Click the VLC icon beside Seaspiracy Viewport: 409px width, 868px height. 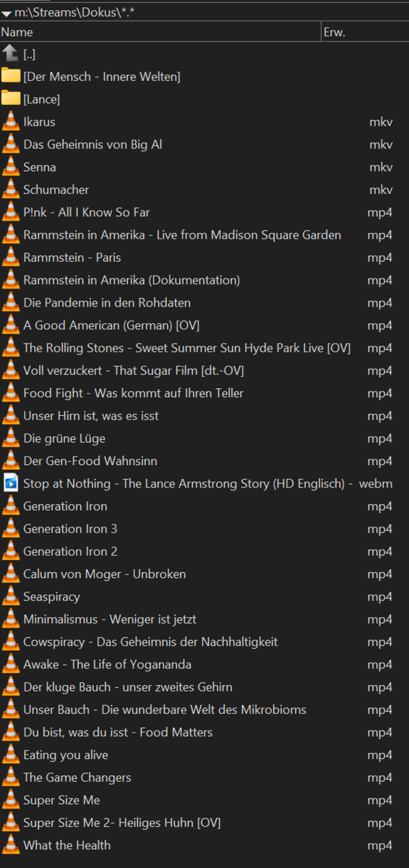[x=11, y=596]
